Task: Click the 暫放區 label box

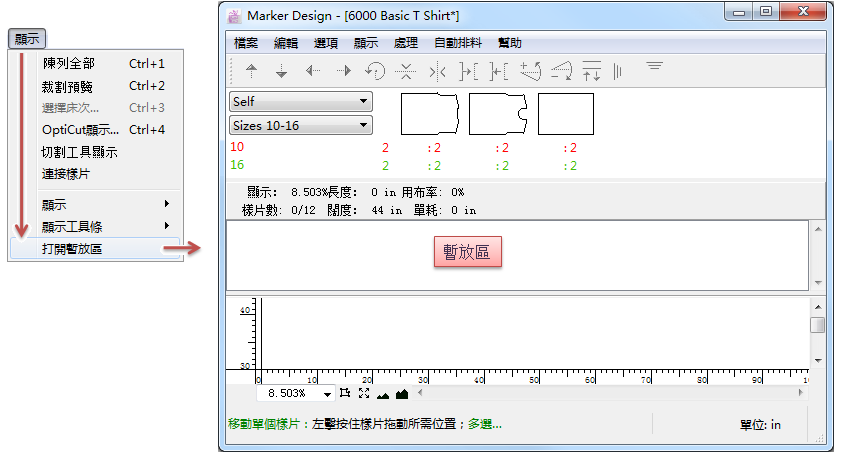Action: click(x=467, y=253)
